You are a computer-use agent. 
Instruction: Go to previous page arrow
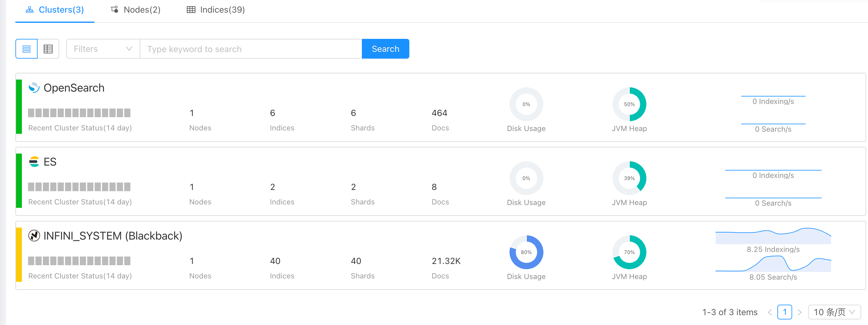(x=770, y=312)
